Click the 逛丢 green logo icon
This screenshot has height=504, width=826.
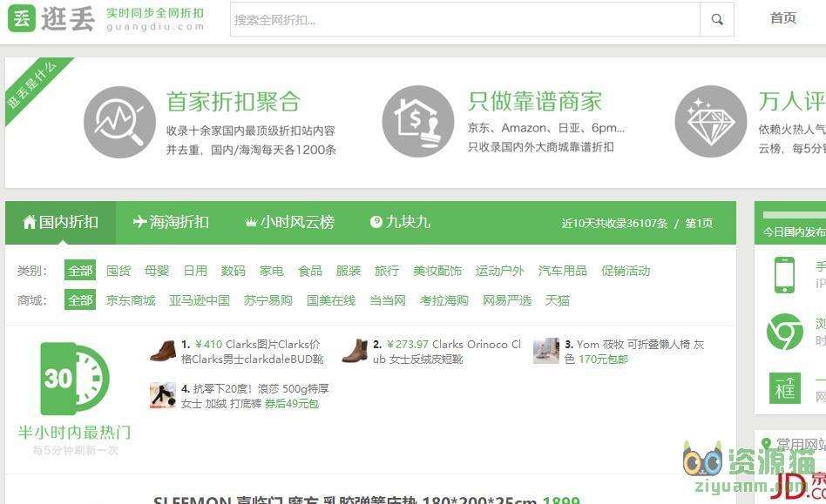point(21,18)
